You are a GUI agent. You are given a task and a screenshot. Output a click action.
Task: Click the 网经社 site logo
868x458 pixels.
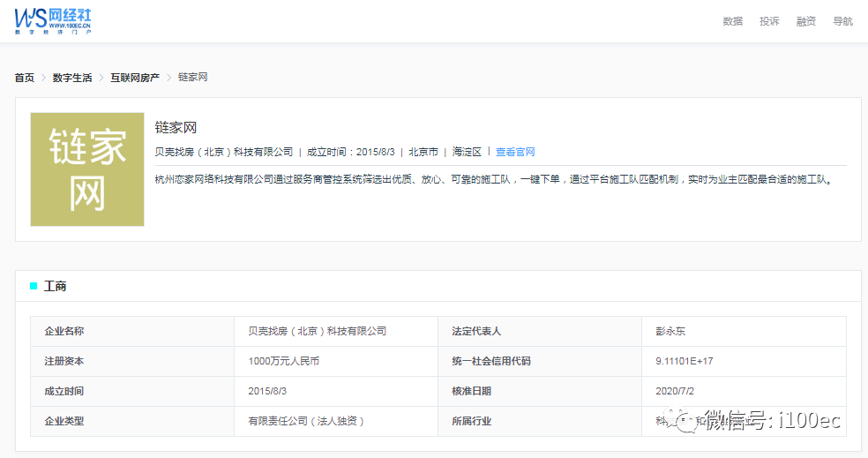[52, 20]
